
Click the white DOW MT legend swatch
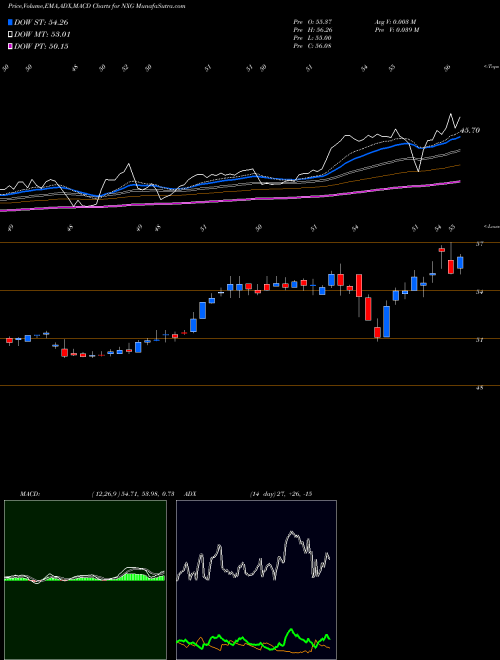click(x=10, y=35)
